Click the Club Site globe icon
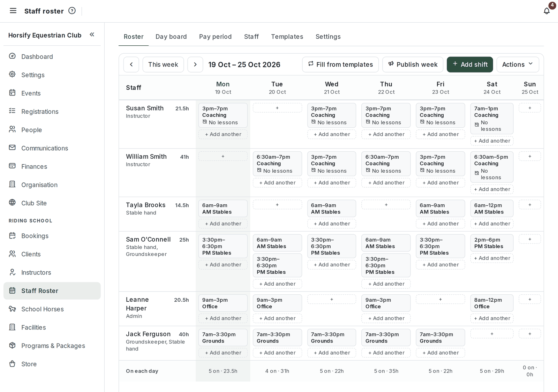Viewport: 558px width, 392px height. click(x=12, y=203)
